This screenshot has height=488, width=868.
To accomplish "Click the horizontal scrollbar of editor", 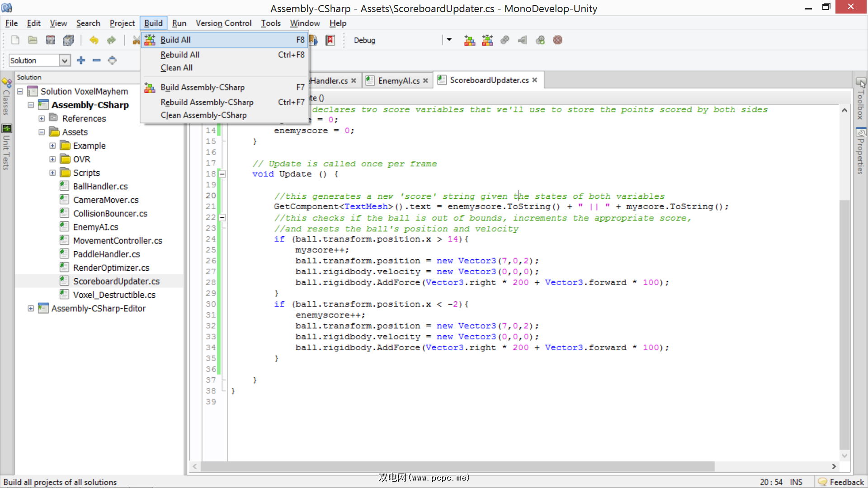I will point(457,466).
